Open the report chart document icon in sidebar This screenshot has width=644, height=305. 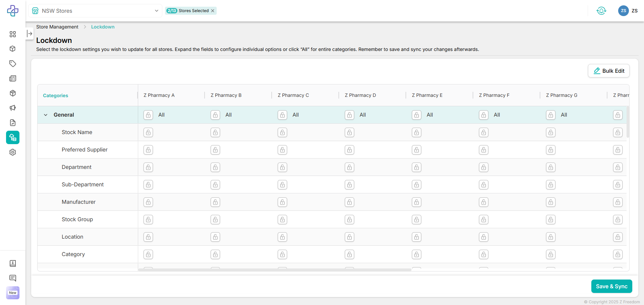coord(13,123)
